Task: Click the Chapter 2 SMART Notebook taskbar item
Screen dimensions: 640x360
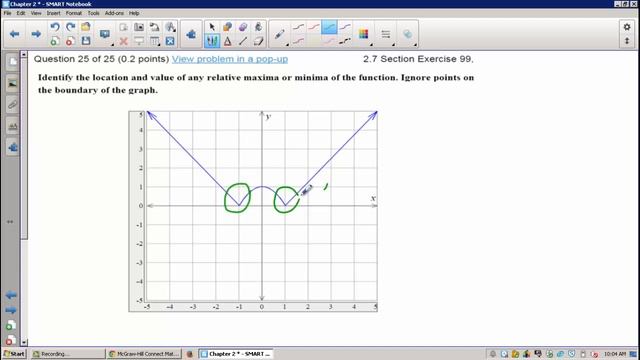Action: point(236,354)
